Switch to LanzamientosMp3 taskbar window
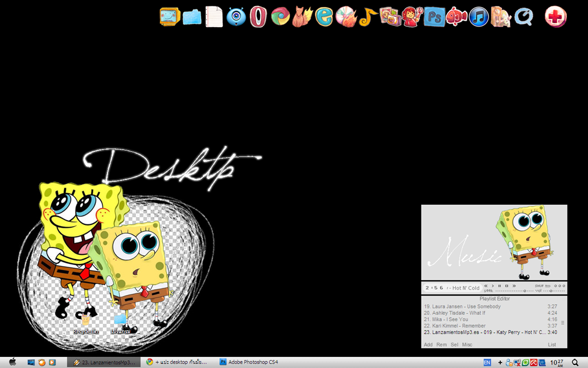Image resolution: width=588 pixels, height=368 pixels. click(104, 362)
